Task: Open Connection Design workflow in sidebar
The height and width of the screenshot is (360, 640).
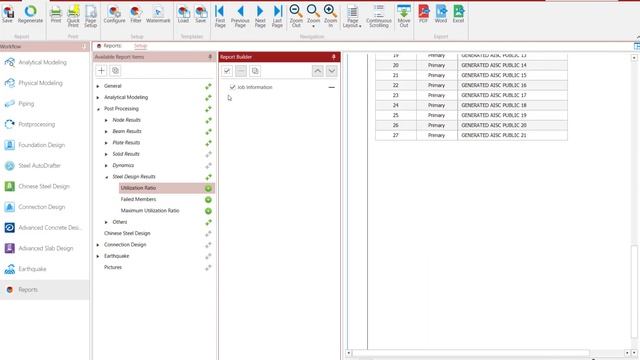Action: pos(44,207)
